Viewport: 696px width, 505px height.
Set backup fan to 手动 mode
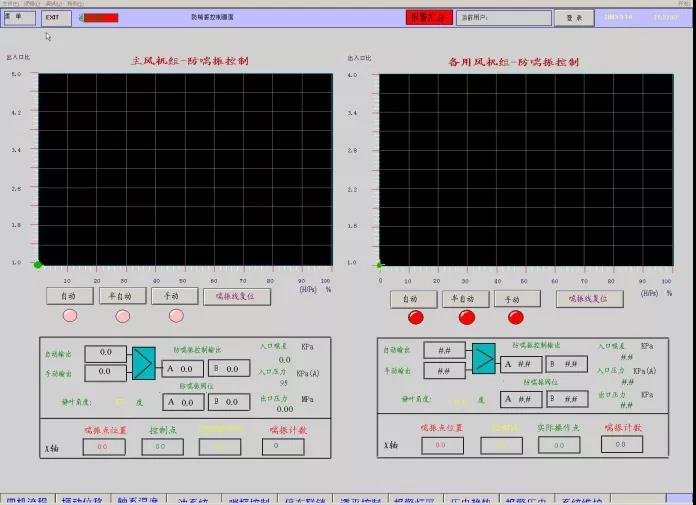pos(516,299)
